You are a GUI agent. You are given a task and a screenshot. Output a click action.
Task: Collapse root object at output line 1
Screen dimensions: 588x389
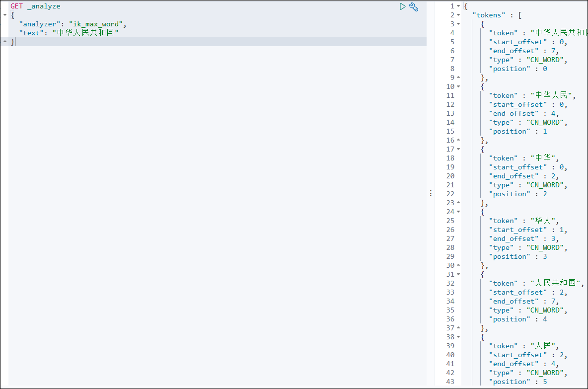coord(458,6)
